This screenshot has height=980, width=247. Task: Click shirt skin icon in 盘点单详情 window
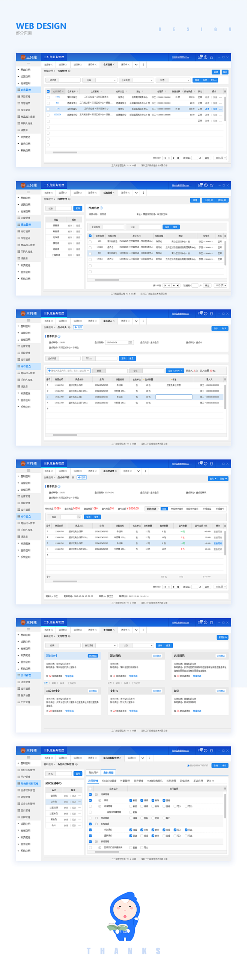pyautogui.click(x=212, y=464)
